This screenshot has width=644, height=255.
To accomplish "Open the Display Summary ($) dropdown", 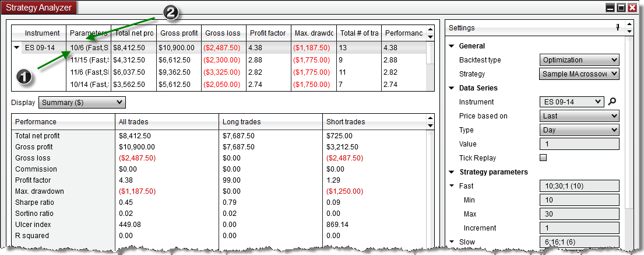I will coord(82,103).
